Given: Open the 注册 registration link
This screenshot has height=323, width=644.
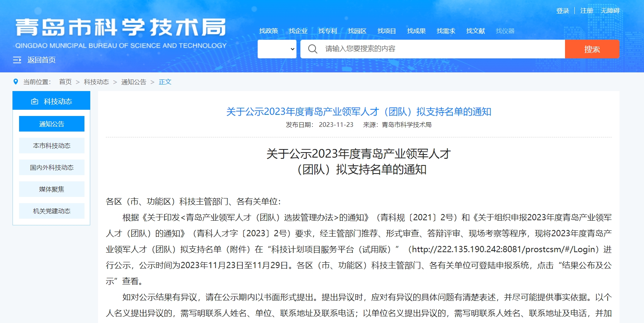Looking at the screenshot, I should [x=586, y=11].
